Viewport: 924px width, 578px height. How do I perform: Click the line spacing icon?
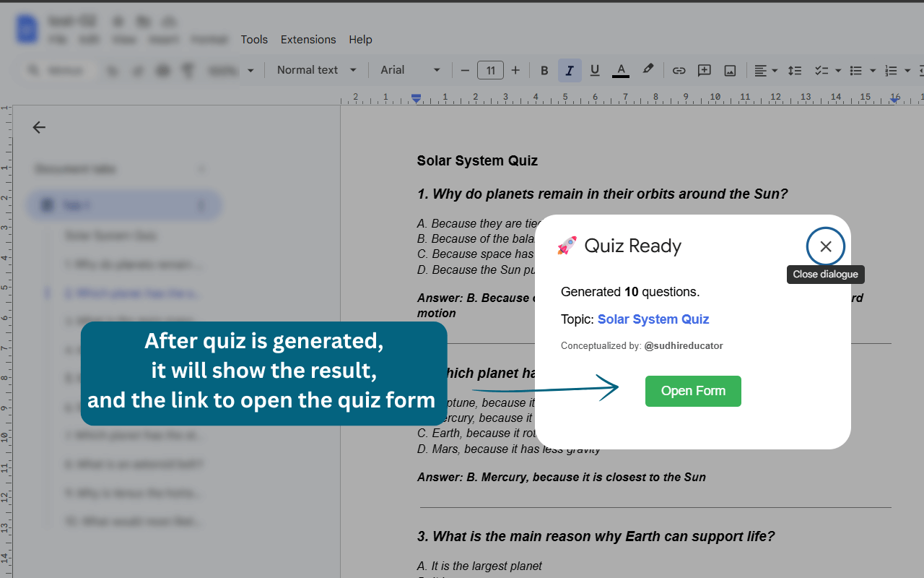(x=794, y=70)
